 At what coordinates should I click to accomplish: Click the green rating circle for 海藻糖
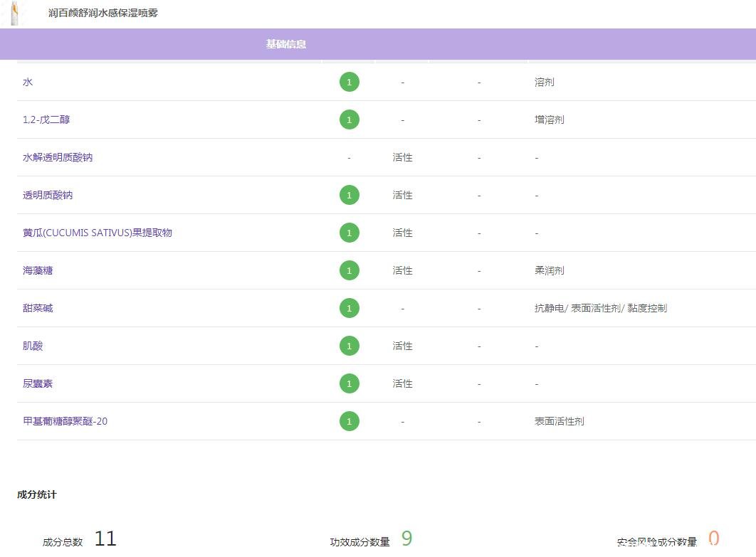(349, 270)
